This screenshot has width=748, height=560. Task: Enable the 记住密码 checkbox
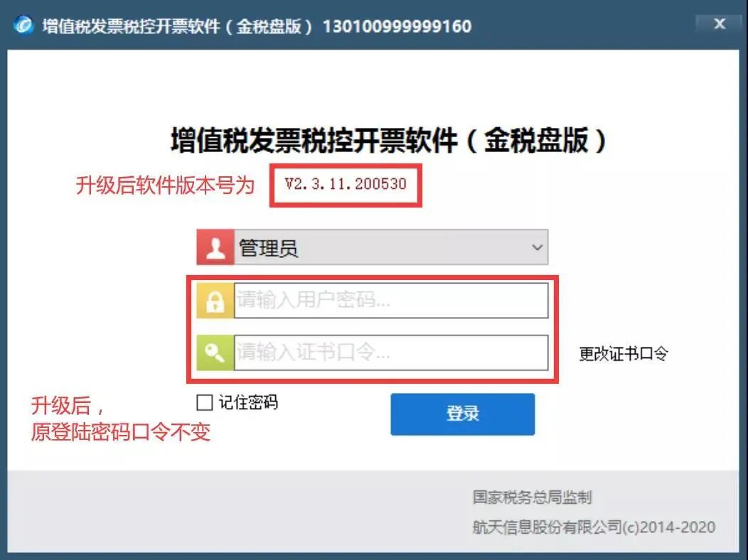click(x=205, y=403)
